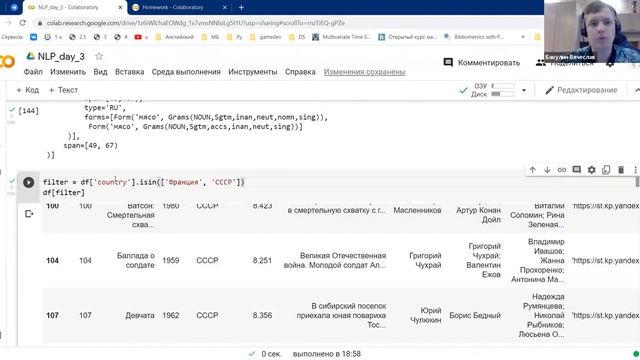Open the Английский bookmark folder
Image resolution: width=640 pixels, height=360 pixels.
[x=175, y=37]
